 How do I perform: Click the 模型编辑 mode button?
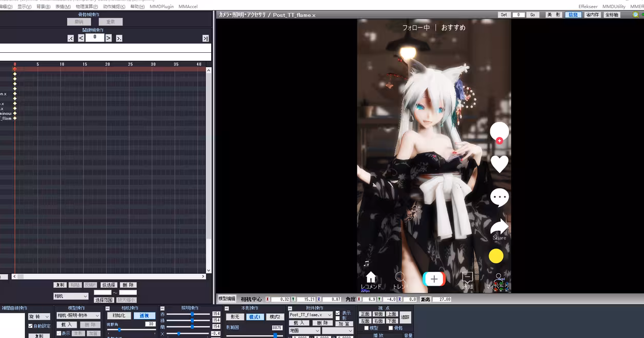click(227, 299)
